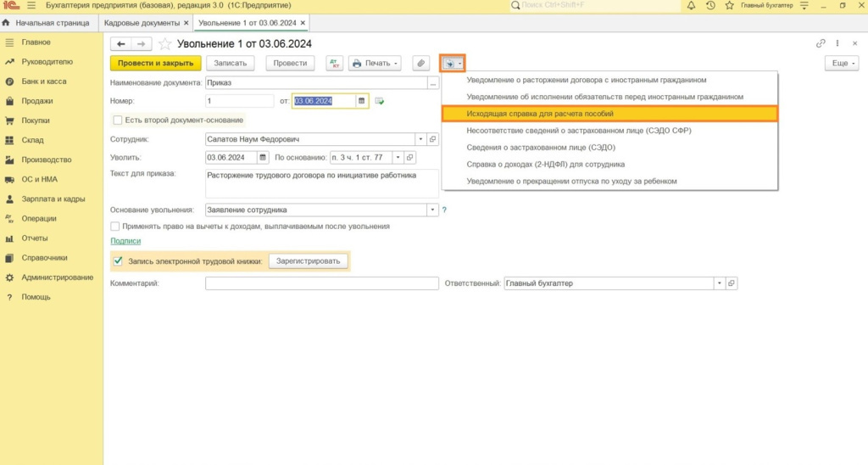Expand the Печать dropdown button
This screenshot has width=868, height=465.
point(374,64)
